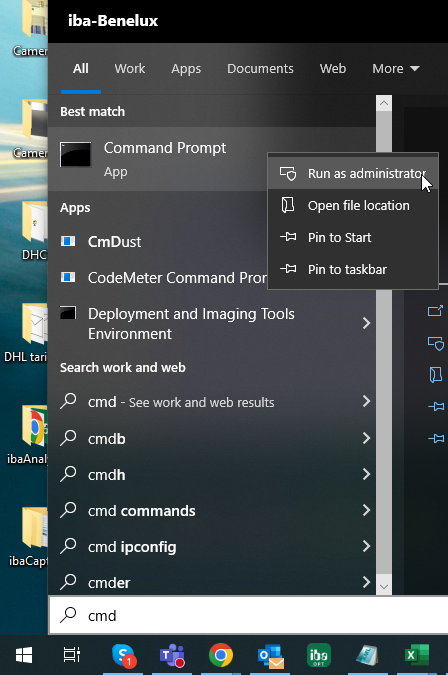
Task: Choose Pin to taskbar from context menu
Action: coord(353,269)
